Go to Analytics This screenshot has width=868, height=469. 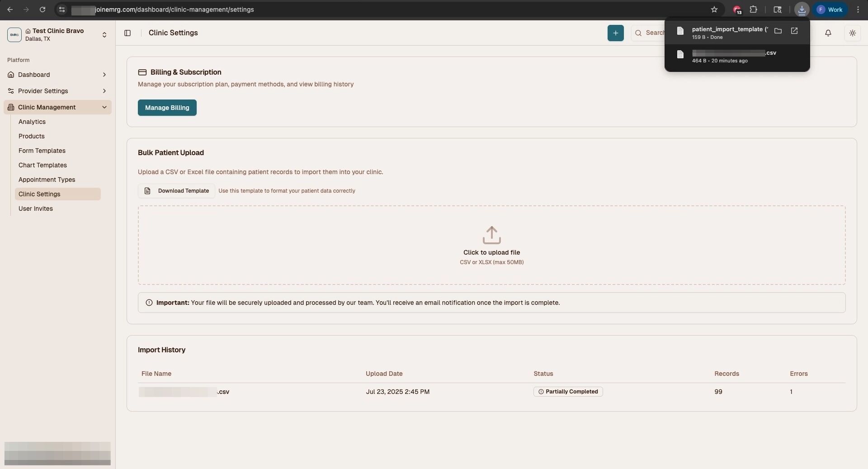click(32, 122)
